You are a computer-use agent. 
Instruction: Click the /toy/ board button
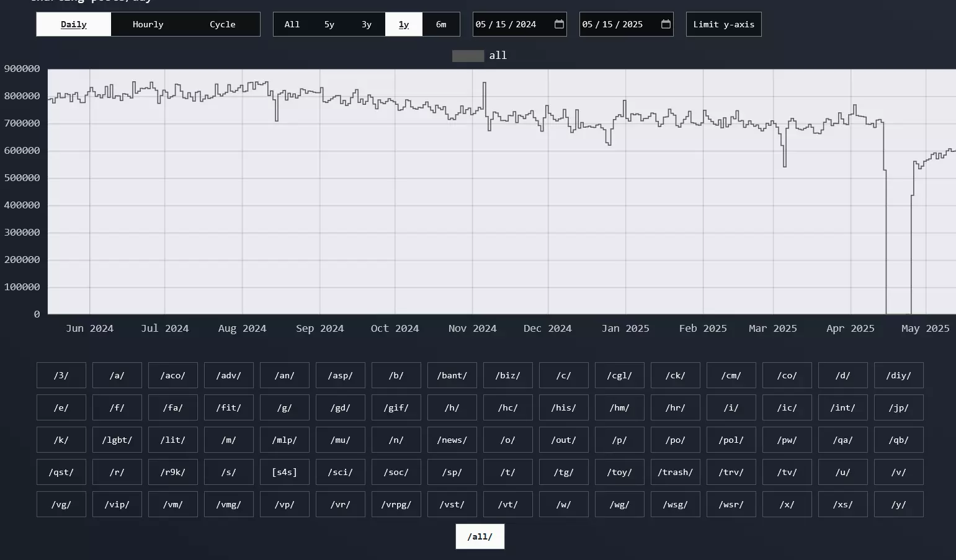coord(620,472)
